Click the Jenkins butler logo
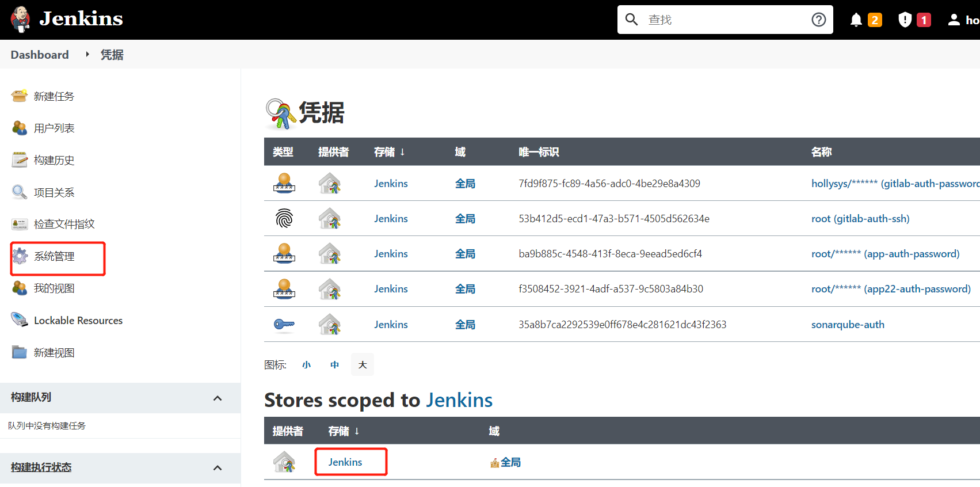 [21, 19]
